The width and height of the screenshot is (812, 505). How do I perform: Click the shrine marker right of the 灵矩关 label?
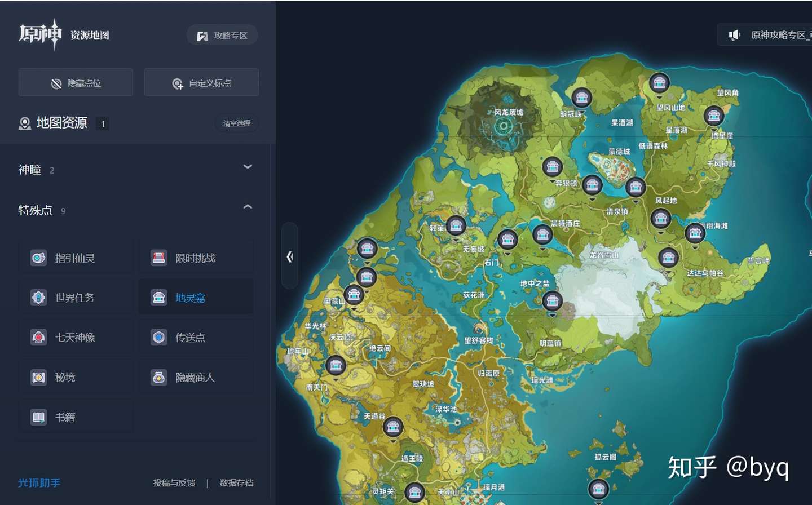[414, 493]
